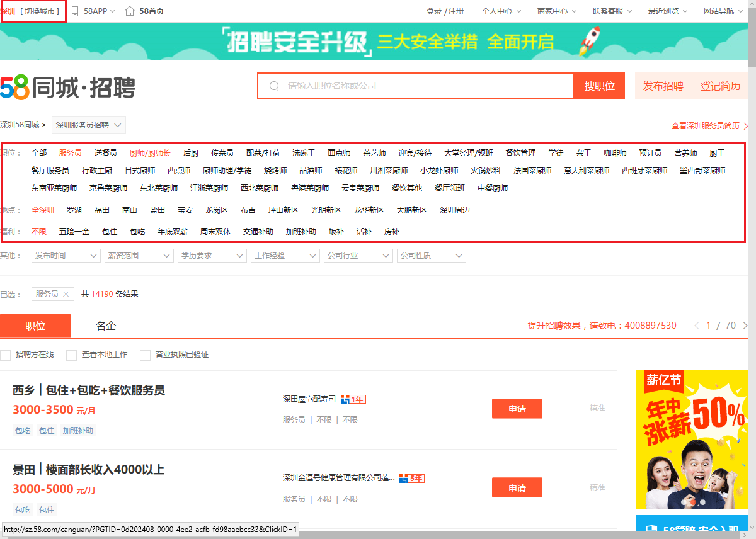756x539 pixels.
Task: Click the magnifier icon in search box
Action: [x=274, y=86]
